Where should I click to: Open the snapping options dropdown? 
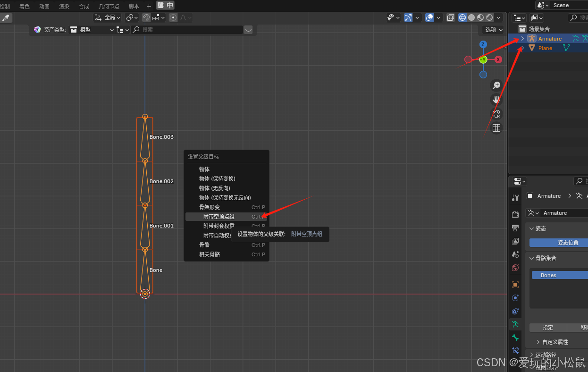(159, 17)
